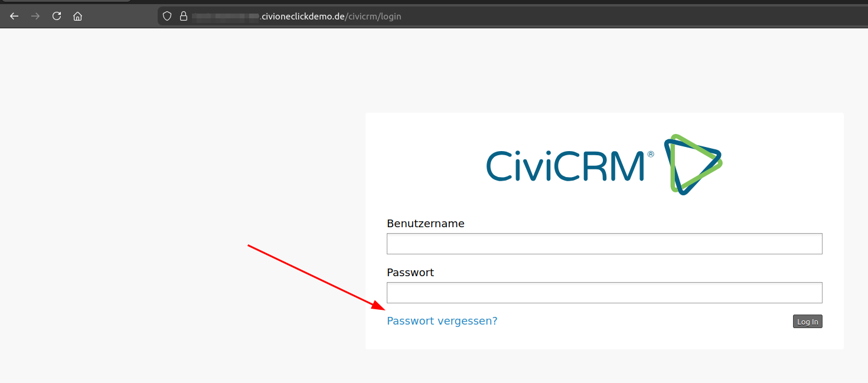
Task: Select the partially visible browser tab
Action: click(x=65, y=1)
